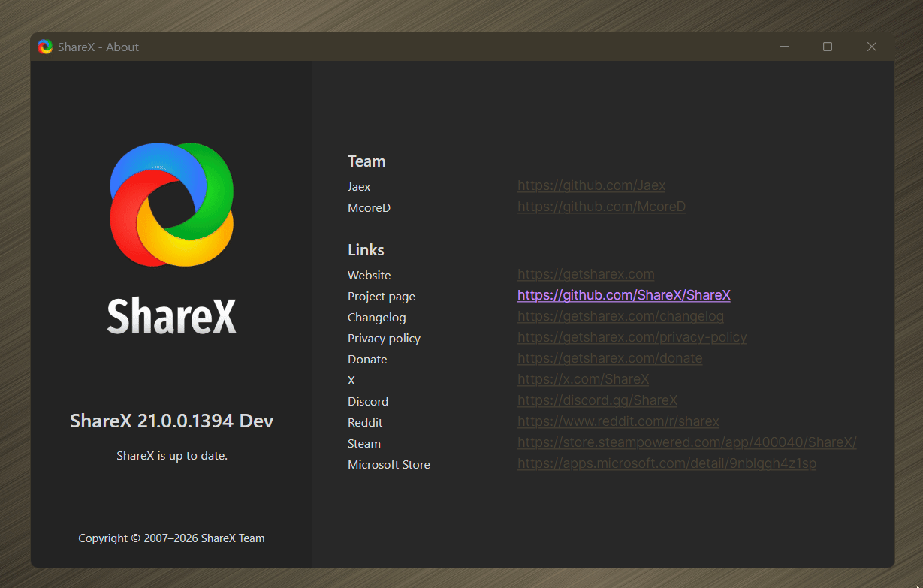Screen dimensions: 923x588
Task: Follow the getsharex.com/donate link
Action: click(610, 358)
